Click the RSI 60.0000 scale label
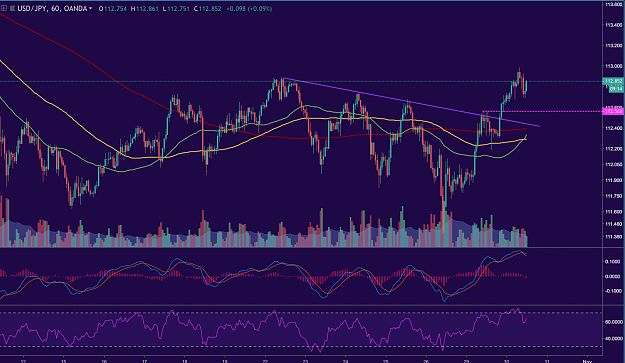This screenshot has width=625, height=363. (614, 322)
